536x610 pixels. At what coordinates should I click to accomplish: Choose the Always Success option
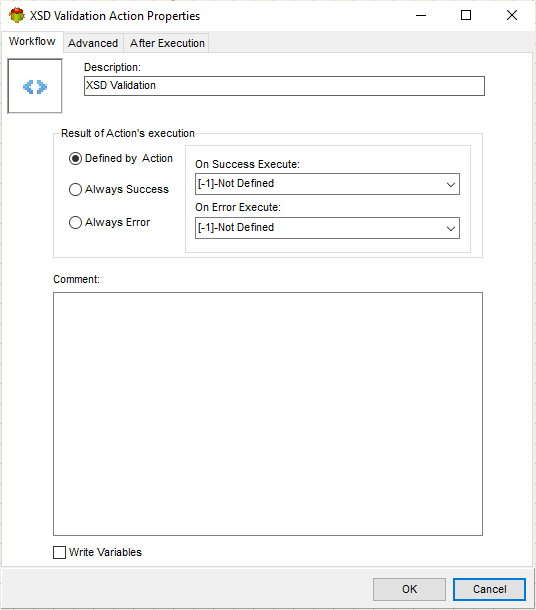[x=75, y=189]
